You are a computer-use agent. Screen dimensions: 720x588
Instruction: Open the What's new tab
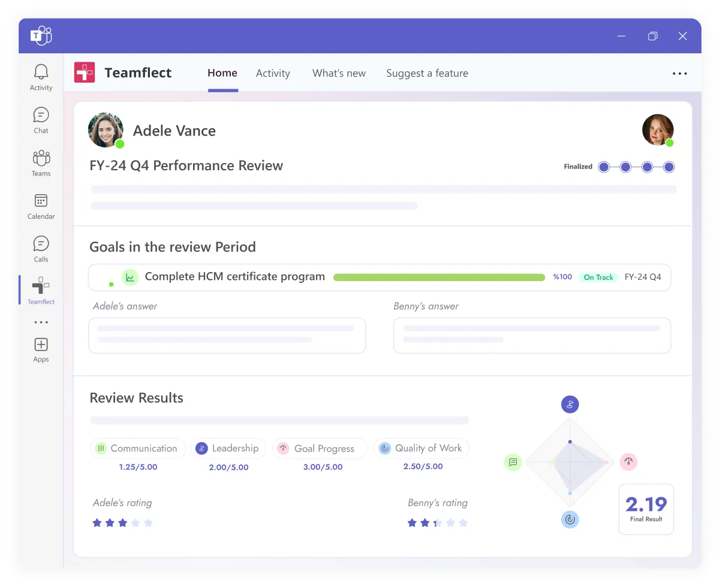pyautogui.click(x=339, y=73)
